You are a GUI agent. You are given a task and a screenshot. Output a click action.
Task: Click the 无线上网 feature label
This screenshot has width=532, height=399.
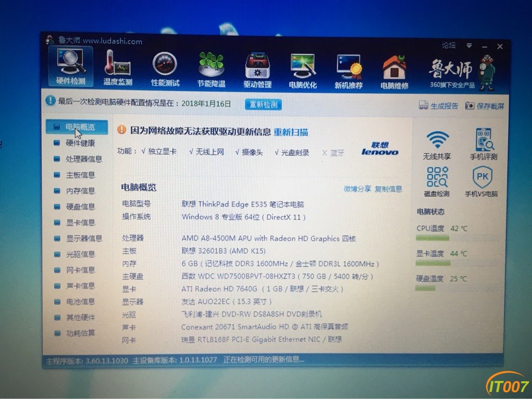[210, 152]
